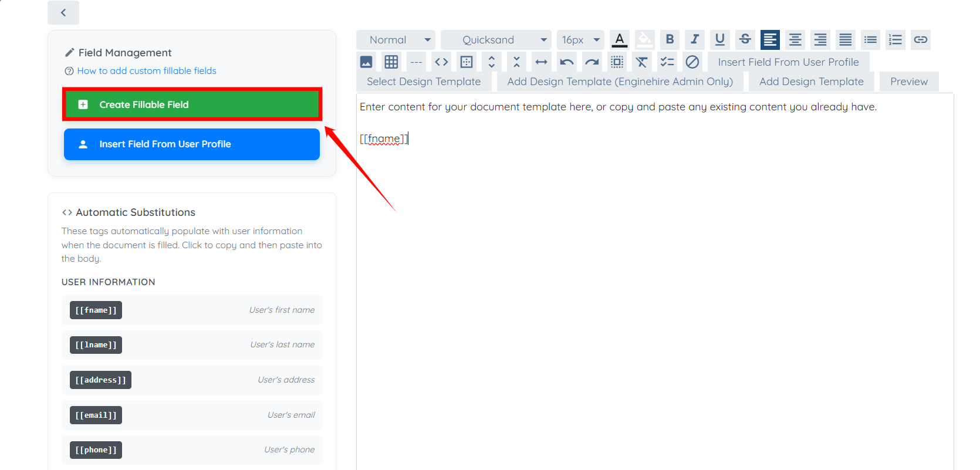Click toolbar's Insert Field From User Profile
This screenshot has height=470, width=980.
coord(788,62)
